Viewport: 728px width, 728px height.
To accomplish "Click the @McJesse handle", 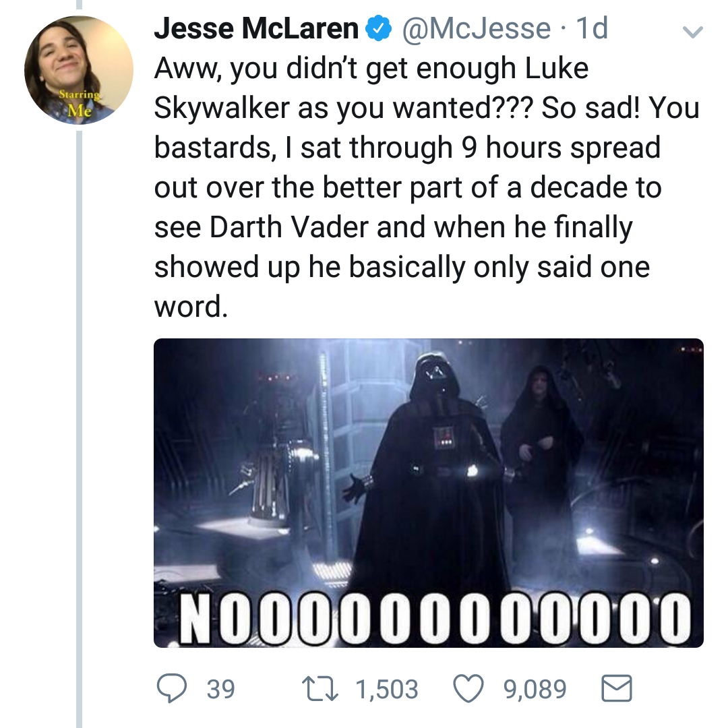I will click(x=477, y=28).
